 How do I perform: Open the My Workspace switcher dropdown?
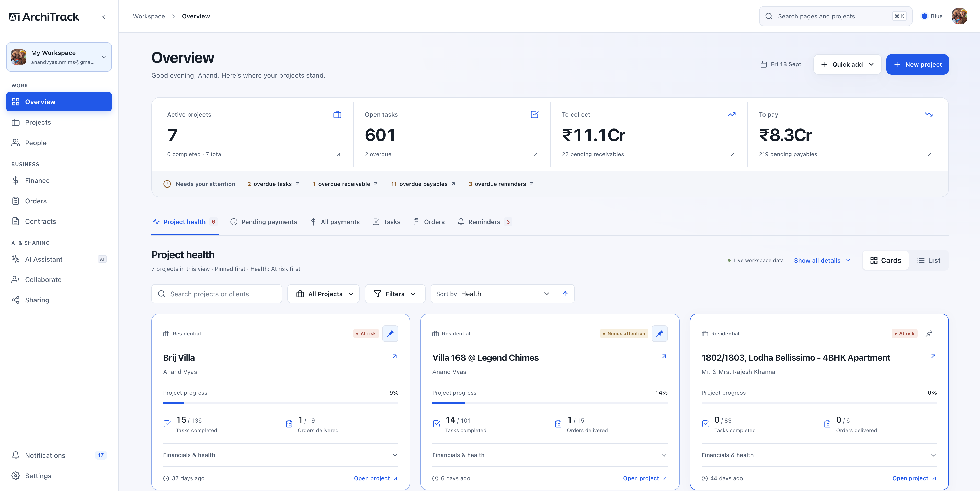59,57
